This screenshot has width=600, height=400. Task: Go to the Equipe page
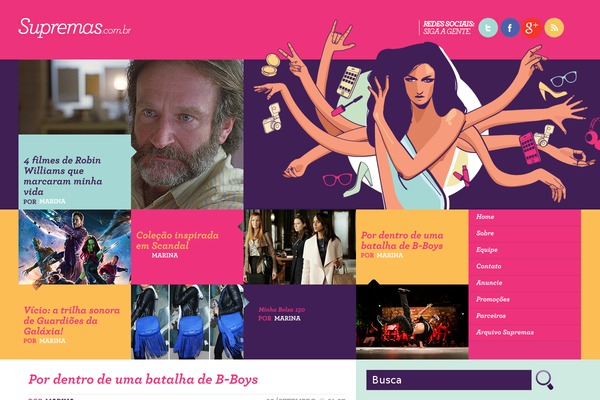tap(487, 250)
